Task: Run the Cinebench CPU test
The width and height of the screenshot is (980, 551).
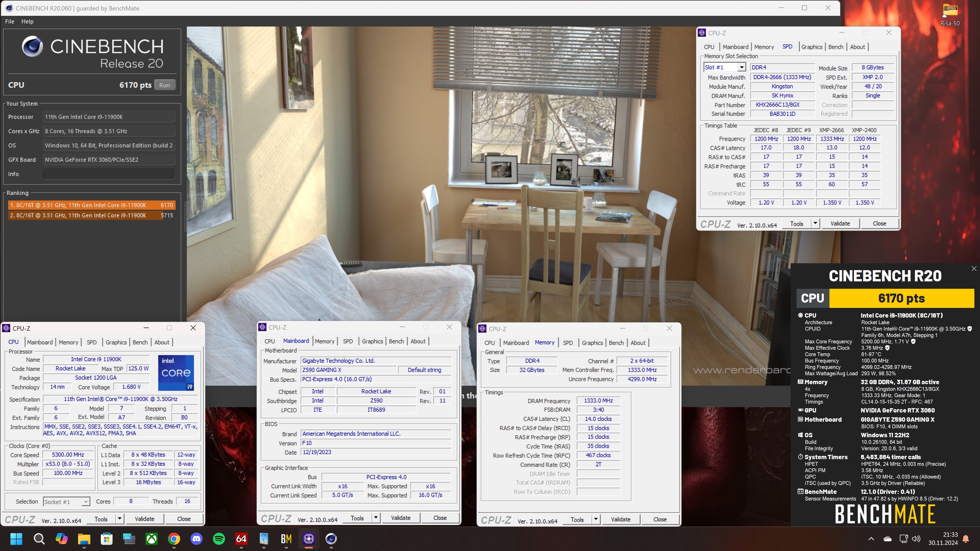Action: (165, 85)
